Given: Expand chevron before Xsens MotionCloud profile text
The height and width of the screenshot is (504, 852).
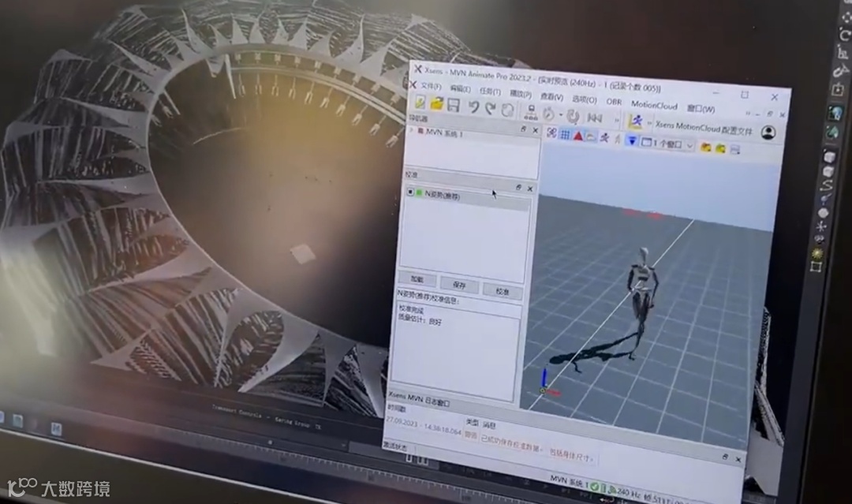Looking at the screenshot, I should tap(648, 123).
